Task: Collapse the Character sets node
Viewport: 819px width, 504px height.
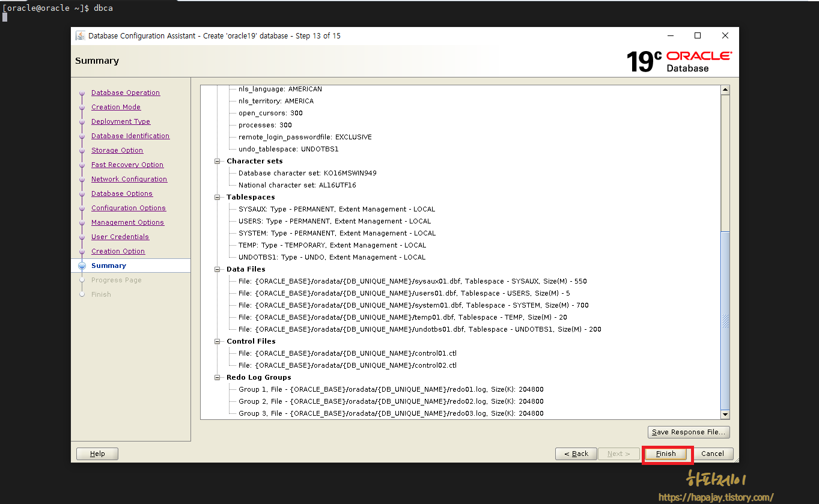Action: click(218, 161)
